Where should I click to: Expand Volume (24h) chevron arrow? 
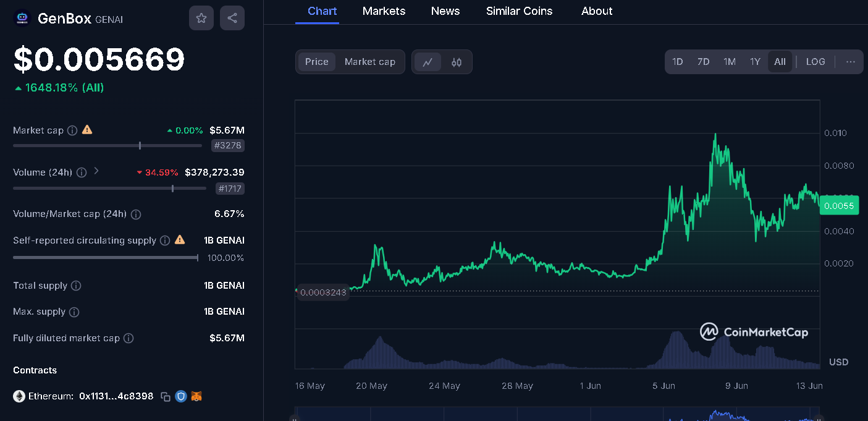point(96,171)
